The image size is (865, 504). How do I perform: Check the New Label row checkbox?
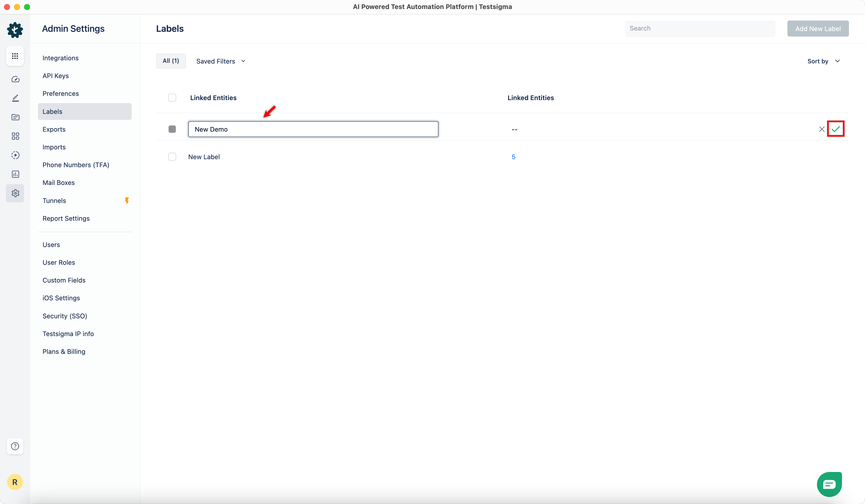tap(172, 157)
